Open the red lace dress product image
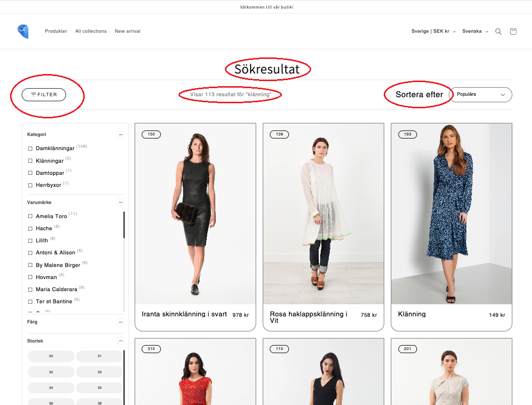Image resolution: width=532 pixels, height=405 pixels. pyautogui.click(x=196, y=372)
